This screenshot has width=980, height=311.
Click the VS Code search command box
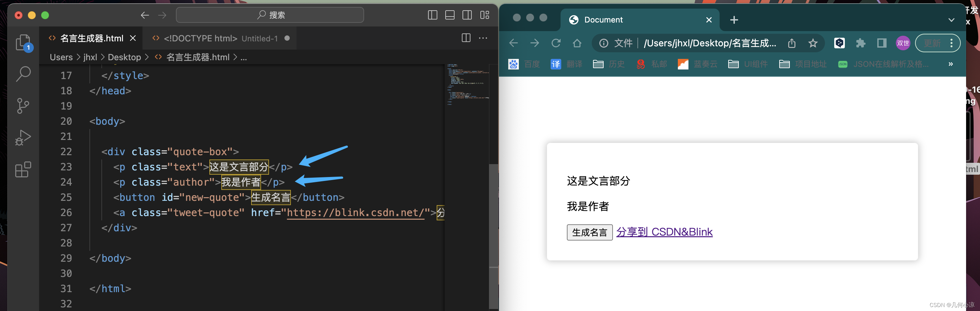pos(270,15)
